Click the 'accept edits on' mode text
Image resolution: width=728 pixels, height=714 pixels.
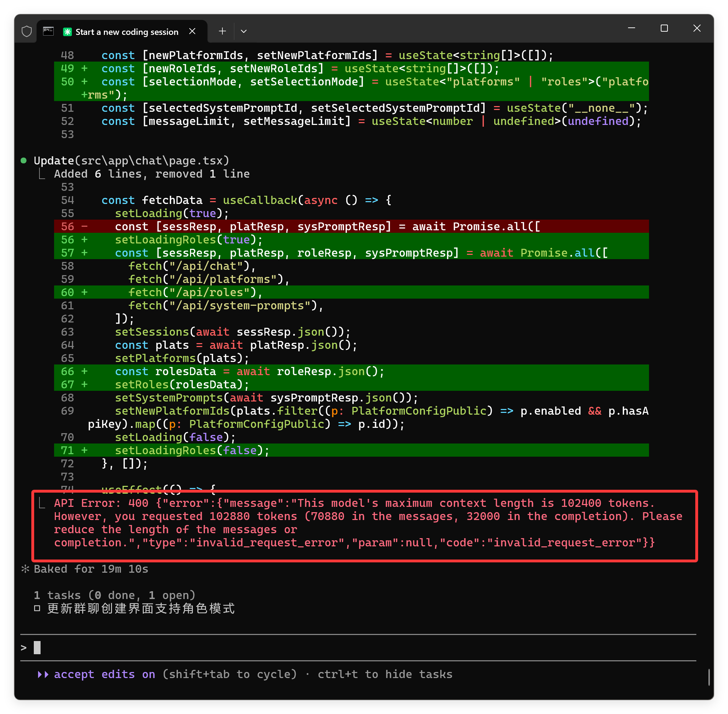click(104, 674)
